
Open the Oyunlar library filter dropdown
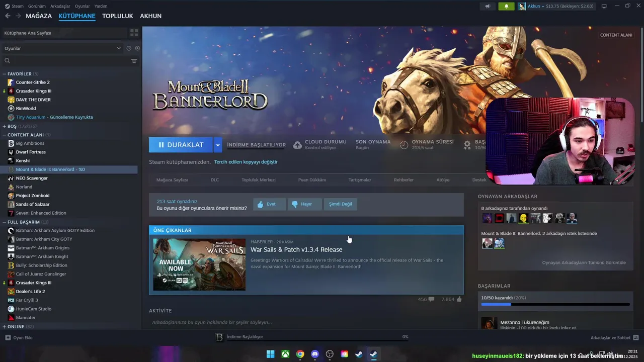click(x=63, y=48)
